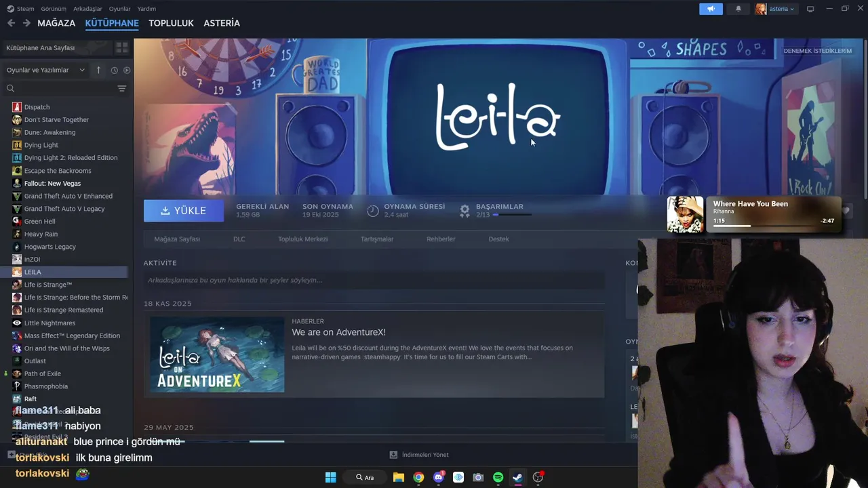Open Discord from the taskbar
Image resolution: width=868 pixels, height=488 pixels.
point(438,477)
